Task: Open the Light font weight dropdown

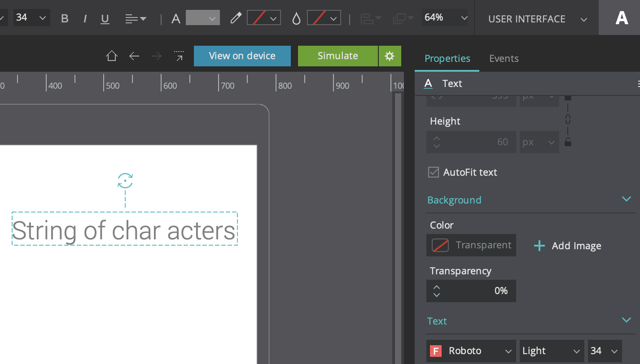Action: click(551, 351)
